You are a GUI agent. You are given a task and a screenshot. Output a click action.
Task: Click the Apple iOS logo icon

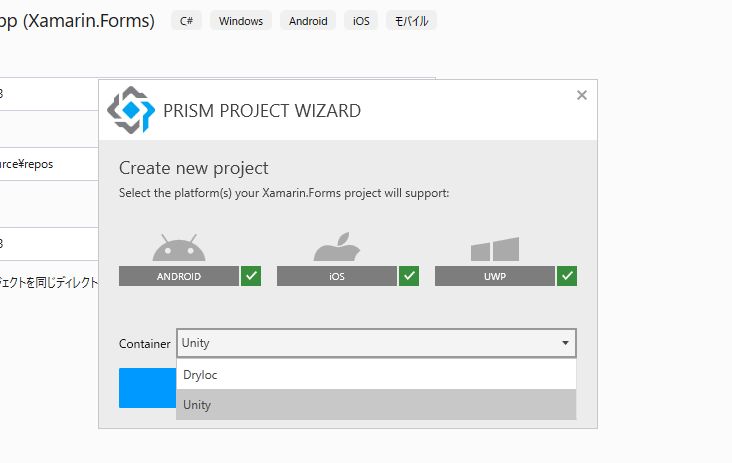pos(337,246)
